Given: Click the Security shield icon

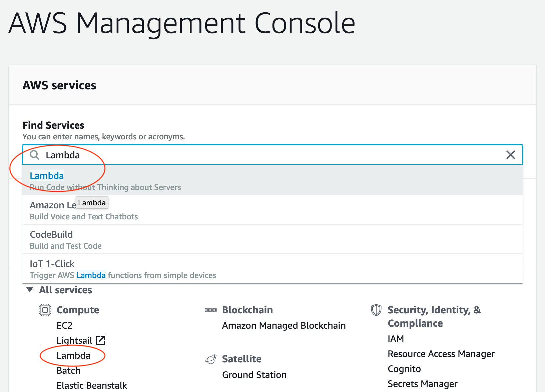Looking at the screenshot, I should (x=376, y=310).
